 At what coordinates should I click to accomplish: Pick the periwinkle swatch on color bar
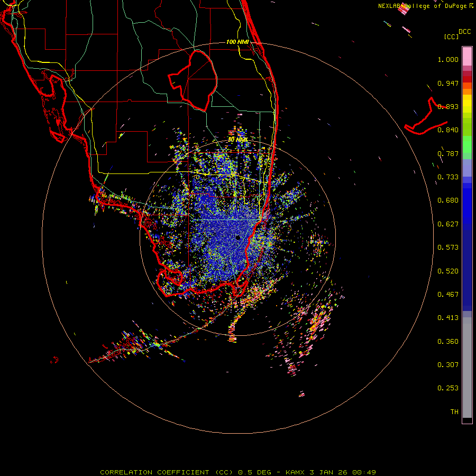pyautogui.click(x=467, y=168)
